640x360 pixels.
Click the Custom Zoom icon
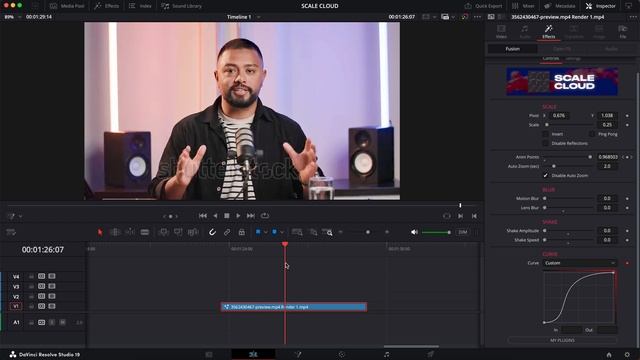[327, 232]
